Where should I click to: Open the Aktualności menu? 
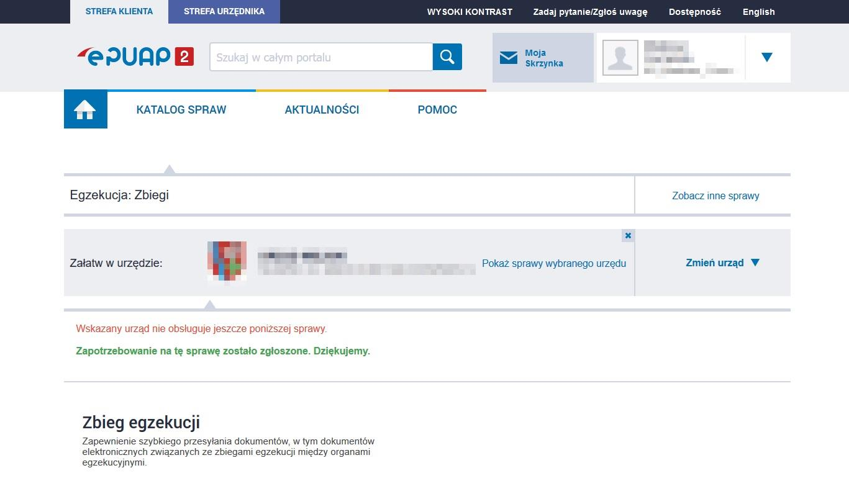[x=322, y=110]
